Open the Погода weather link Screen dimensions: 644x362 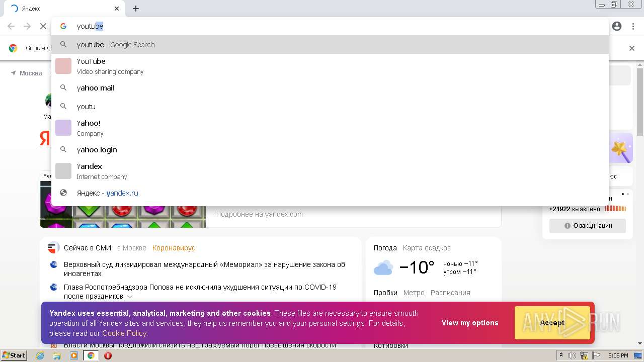coord(385,248)
